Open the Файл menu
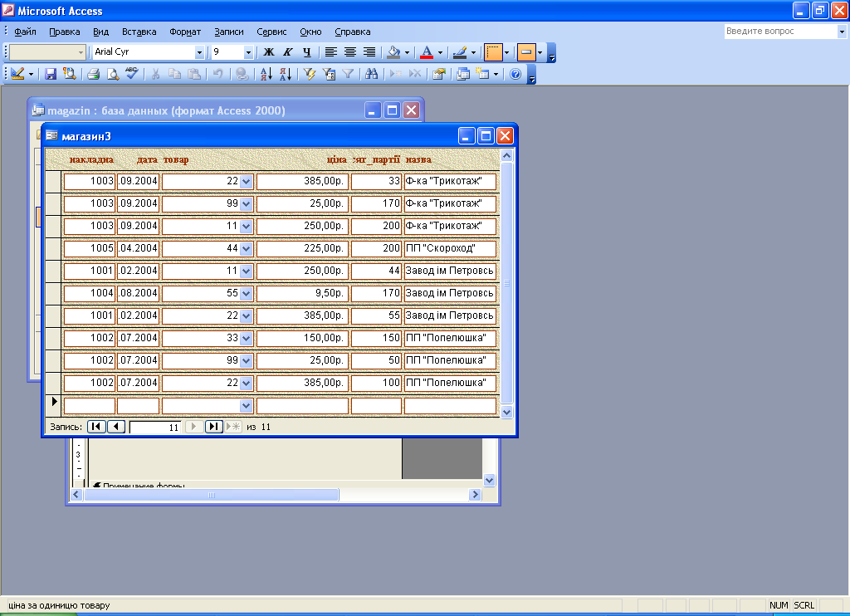Viewport: 850px width, 616px height. coord(25,32)
